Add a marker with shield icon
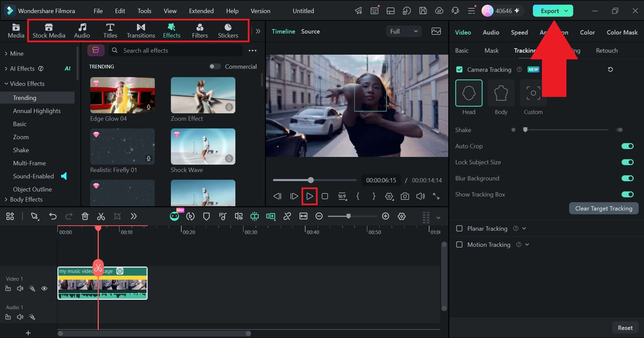 point(206,216)
